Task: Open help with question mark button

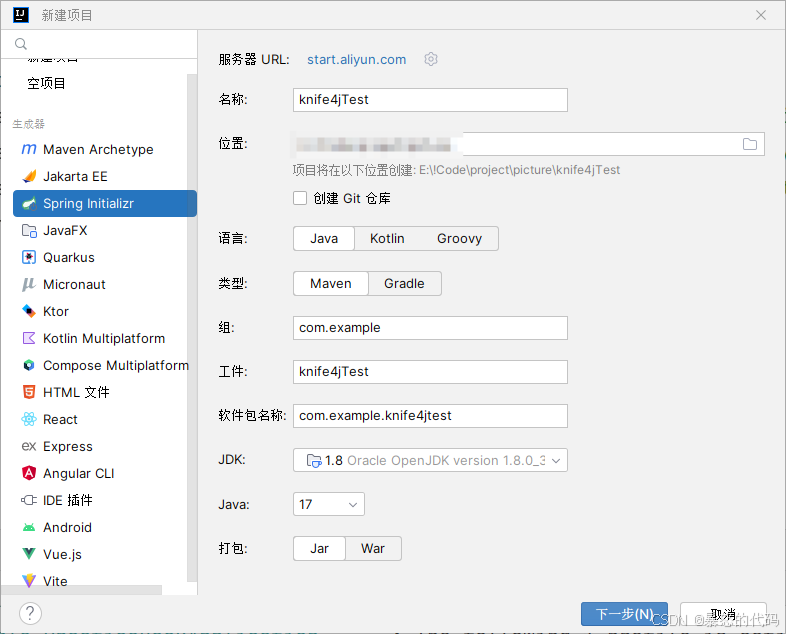Action: pos(30,613)
